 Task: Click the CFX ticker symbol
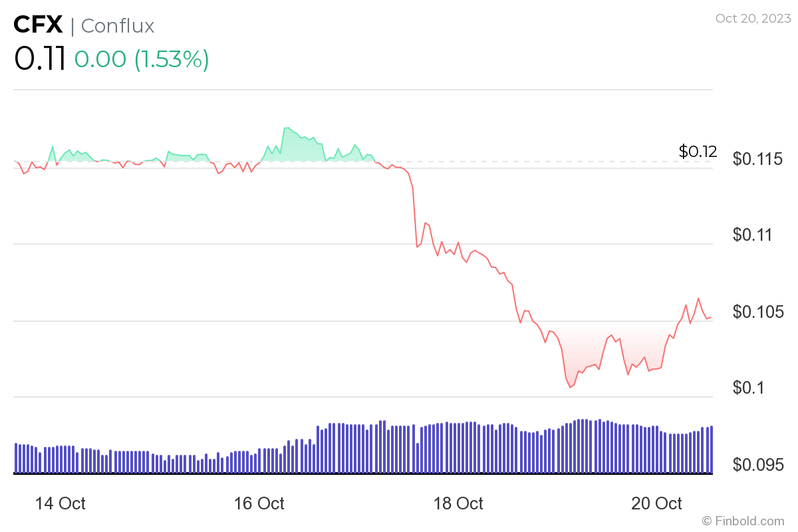39,26
